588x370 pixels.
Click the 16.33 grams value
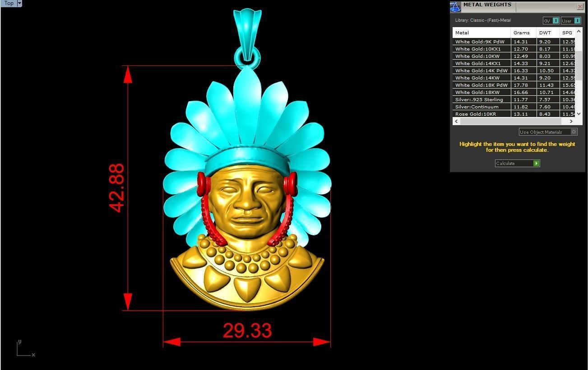pos(520,70)
